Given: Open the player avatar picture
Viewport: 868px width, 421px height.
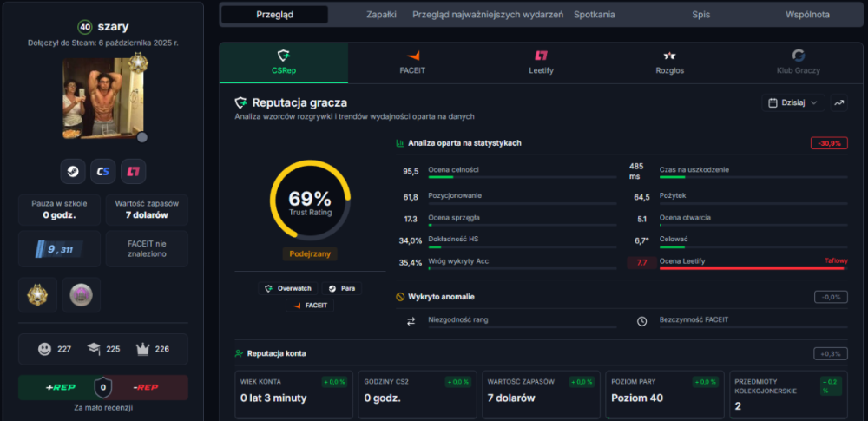Looking at the screenshot, I should tap(103, 99).
